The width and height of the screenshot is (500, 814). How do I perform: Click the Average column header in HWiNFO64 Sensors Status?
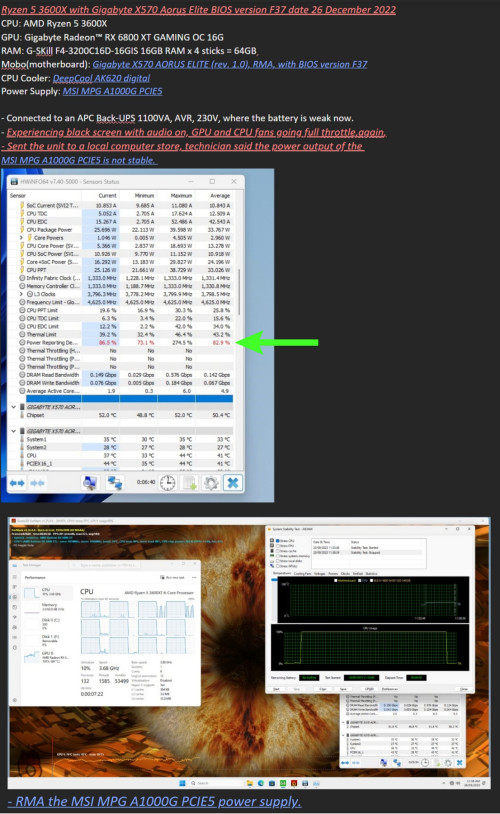[x=220, y=196]
